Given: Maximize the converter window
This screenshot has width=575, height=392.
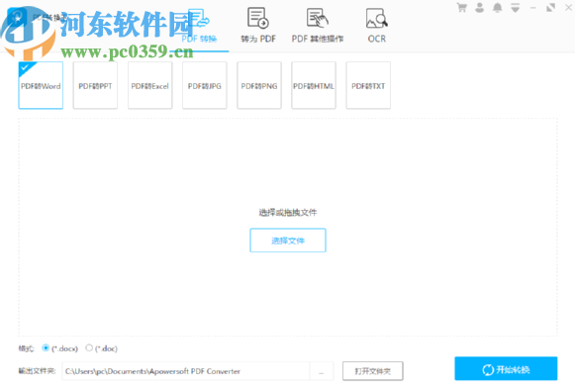Looking at the screenshot, I should coord(551,7).
